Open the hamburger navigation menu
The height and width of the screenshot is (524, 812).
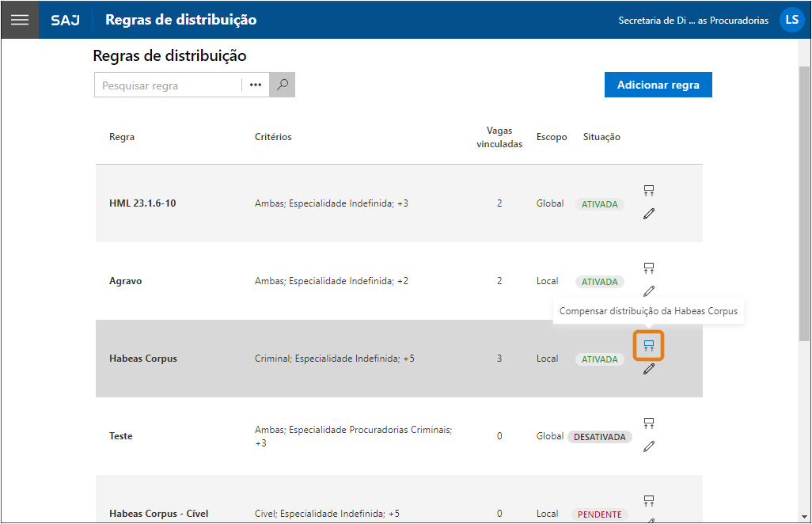(x=20, y=20)
